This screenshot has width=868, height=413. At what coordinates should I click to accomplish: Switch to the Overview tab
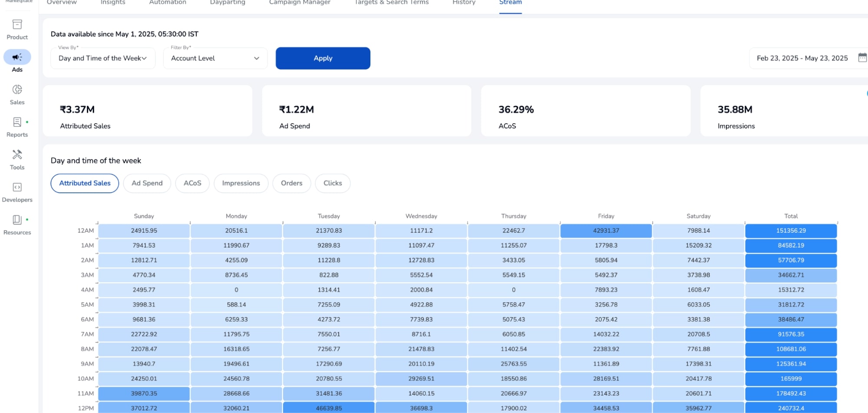click(x=62, y=3)
